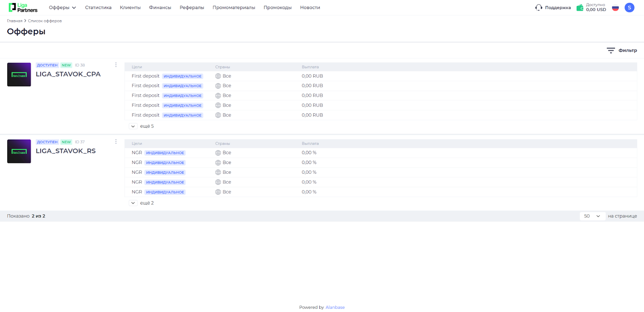This screenshot has height=312, width=644.
Task: Follow the Alanbase link in footer
Action: (x=335, y=307)
